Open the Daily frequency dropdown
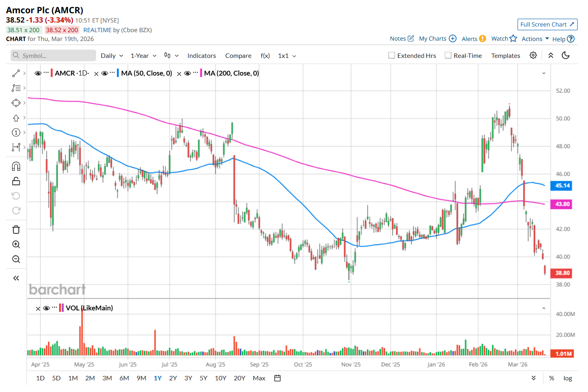Screen dimensions: 588x392 (x=112, y=56)
